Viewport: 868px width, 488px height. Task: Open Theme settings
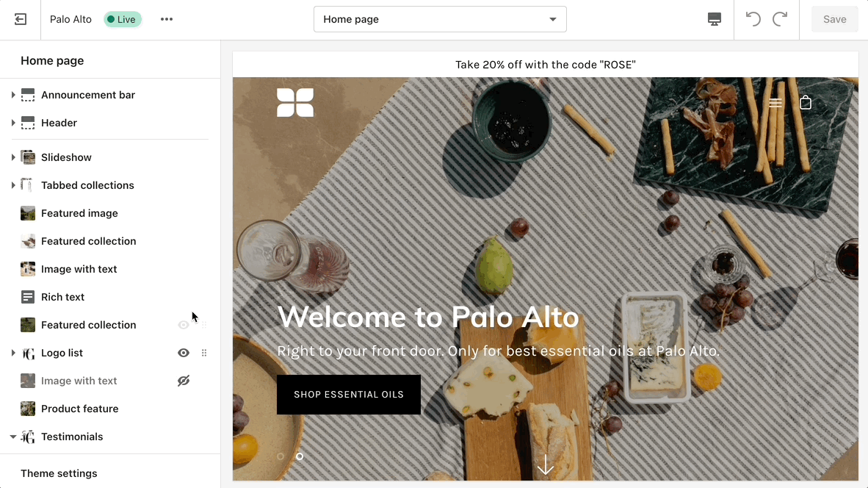59,473
